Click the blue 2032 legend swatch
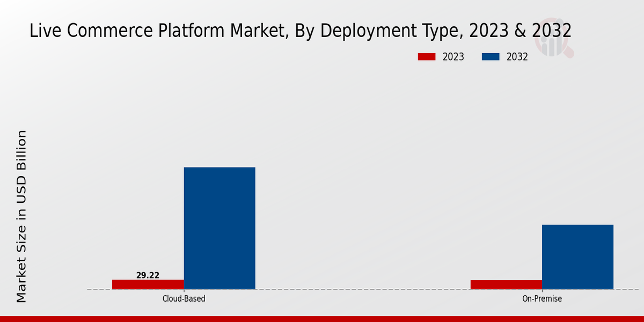Viewport: 644px width, 322px height. pos(491,57)
